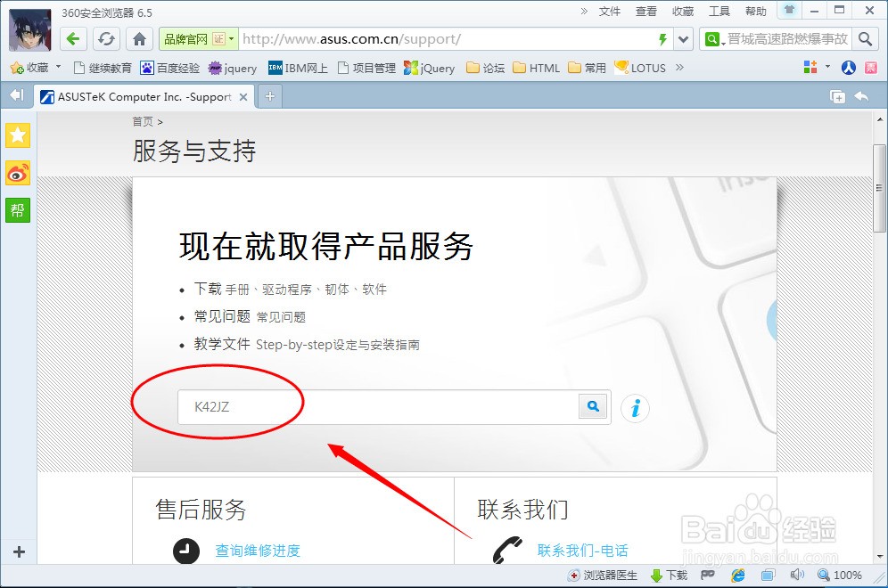888x588 pixels.
Task: Click the skin shirt icon in title bar
Action: pos(789,10)
